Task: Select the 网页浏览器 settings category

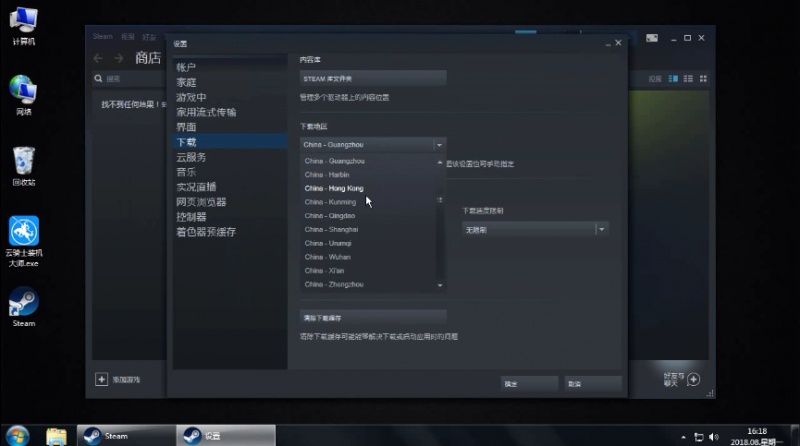Action: click(230, 202)
